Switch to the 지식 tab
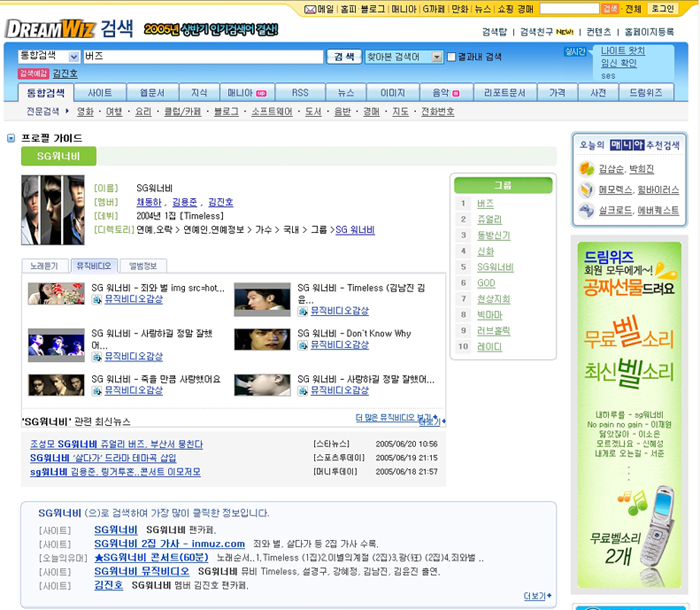This screenshot has width=700, height=610. [199, 93]
